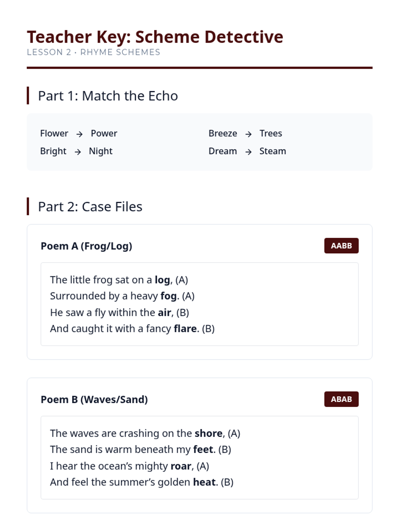This screenshot has height=532, width=399.
Task: Click the line about the ocean's mighty roar
Action: point(129,466)
